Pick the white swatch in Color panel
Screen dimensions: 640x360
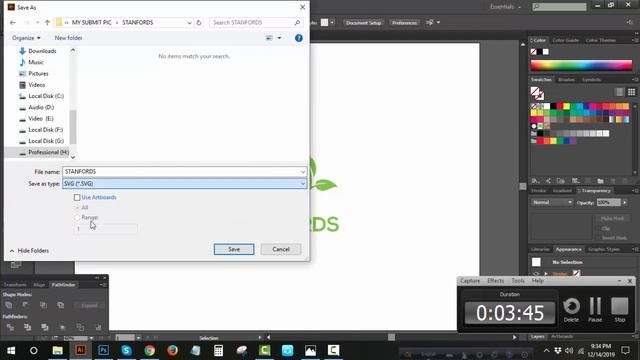(x=546, y=52)
